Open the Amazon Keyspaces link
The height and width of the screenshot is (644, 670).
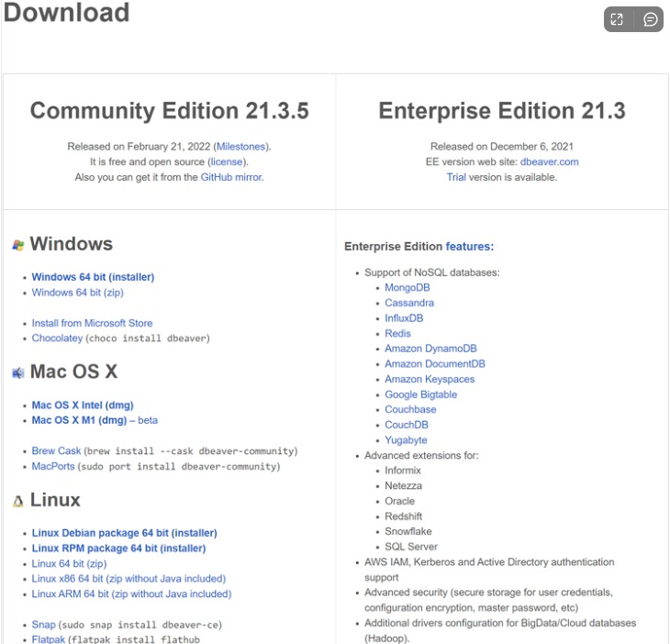[430, 379]
